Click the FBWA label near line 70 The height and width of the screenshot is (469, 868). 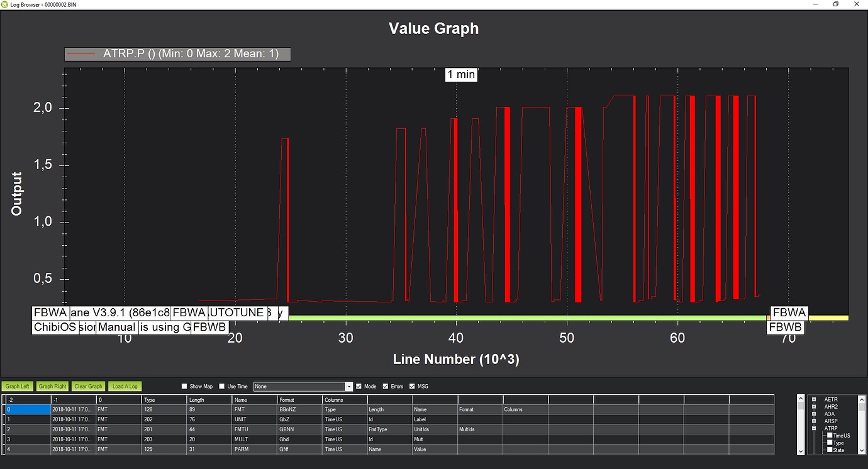coord(789,312)
